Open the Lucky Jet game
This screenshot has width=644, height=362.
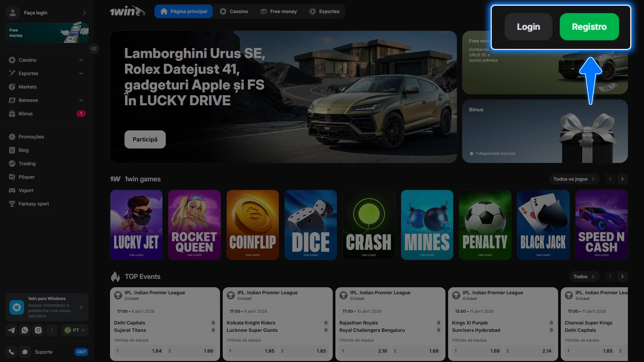coord(136,225)
